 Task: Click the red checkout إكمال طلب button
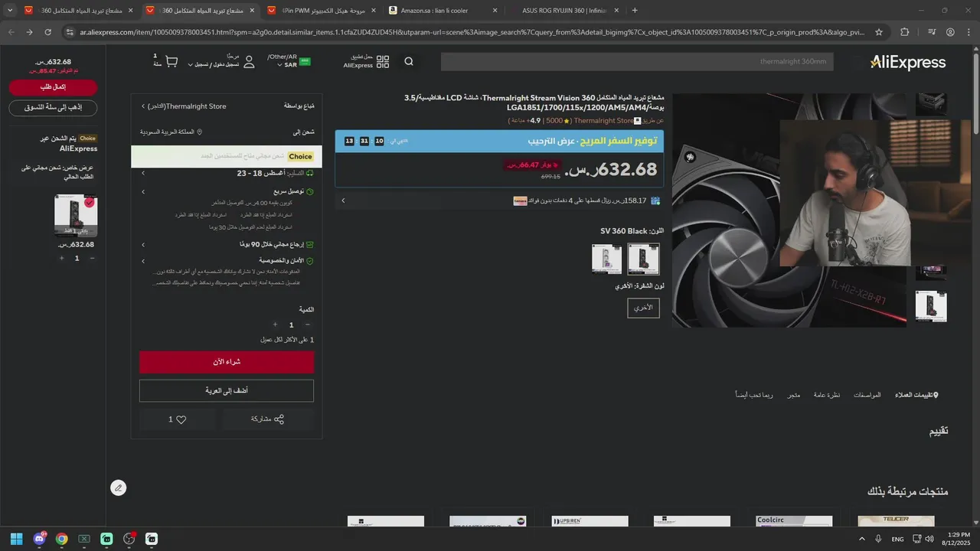tap(53, 87)
